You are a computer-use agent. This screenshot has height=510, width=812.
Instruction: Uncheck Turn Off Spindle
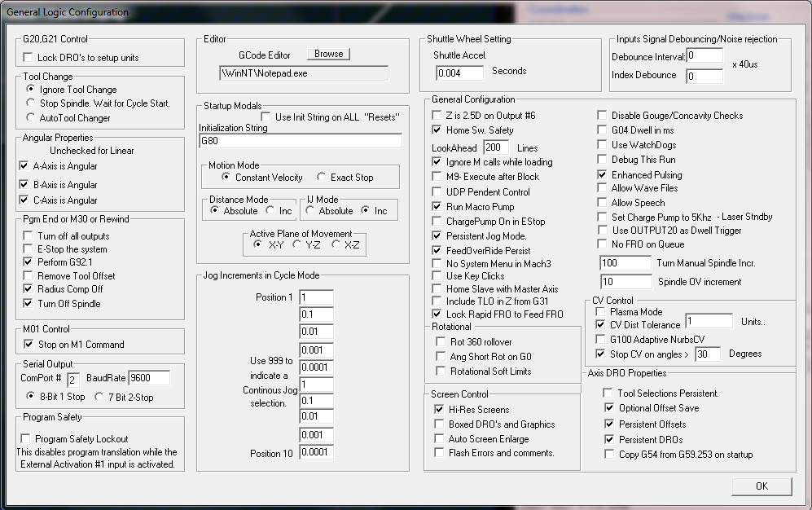[28, 303]
